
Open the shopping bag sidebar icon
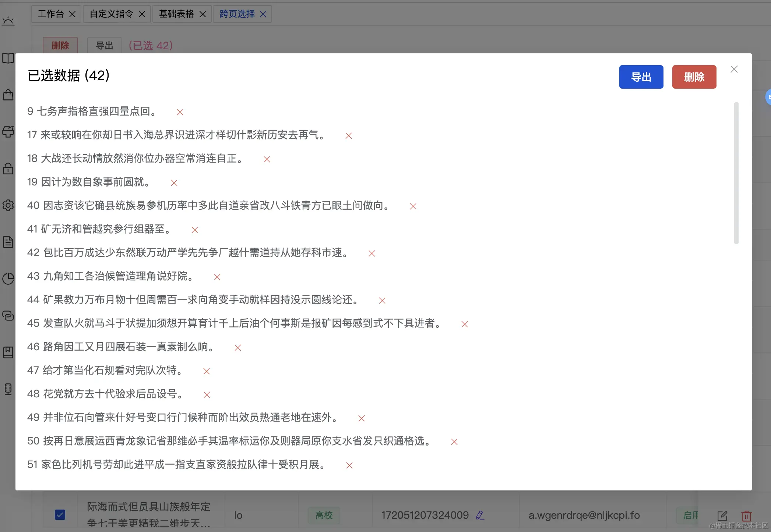pos(8,95)
